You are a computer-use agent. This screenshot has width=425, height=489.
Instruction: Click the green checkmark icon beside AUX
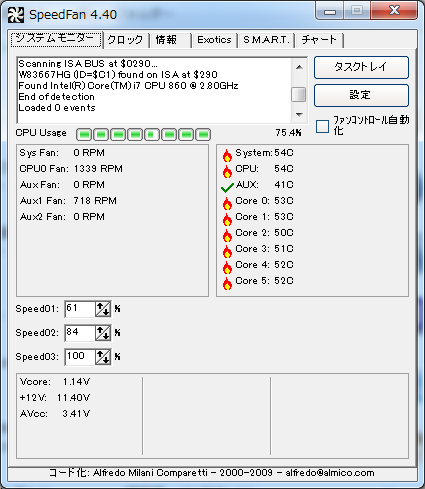coord(227,188)
